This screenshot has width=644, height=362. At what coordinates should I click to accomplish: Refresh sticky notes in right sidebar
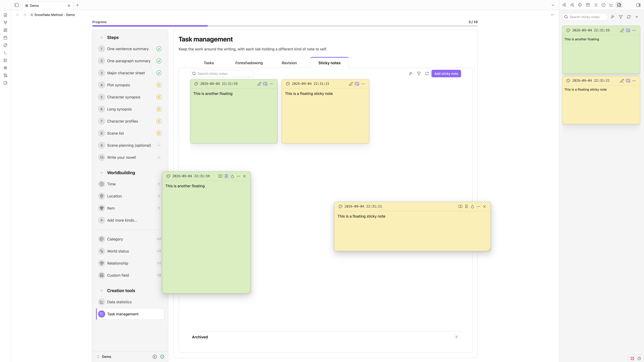tap(629, 17)
